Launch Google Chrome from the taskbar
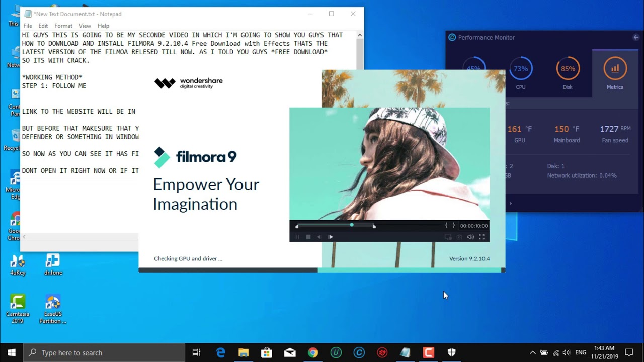Screen dimensions: 644x362 pyautogui.click(x=313, y=352)
